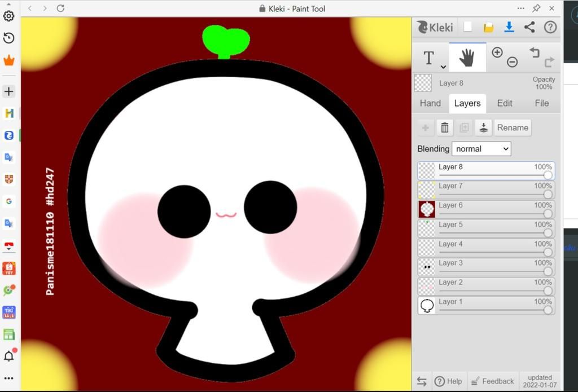Redo the undone action
This screenshot has width=578, height=392.
(549, 62)
